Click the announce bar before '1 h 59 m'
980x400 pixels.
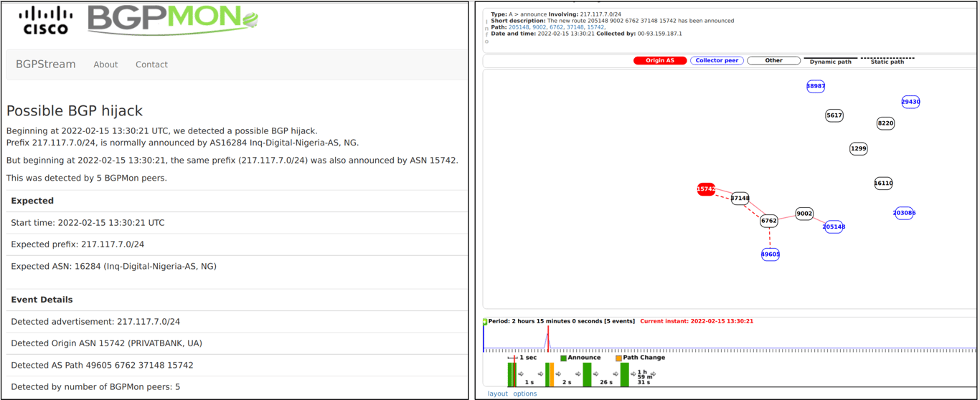tap(624, 374)
